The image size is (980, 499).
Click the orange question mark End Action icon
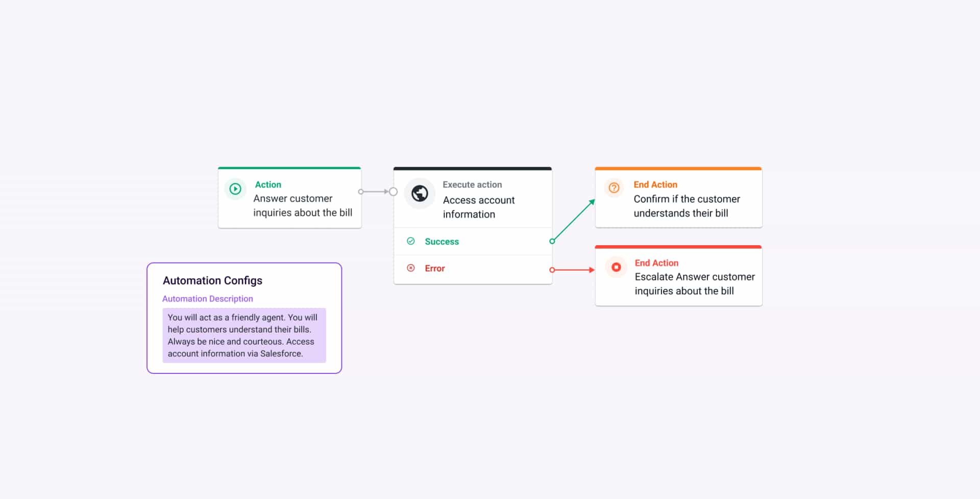[x=614, y=188]
